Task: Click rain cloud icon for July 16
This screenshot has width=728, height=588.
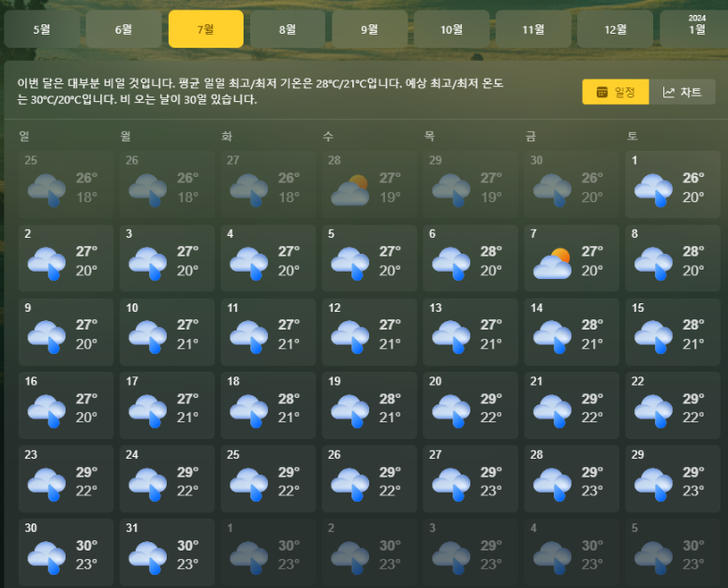Action: coord(47,411)
